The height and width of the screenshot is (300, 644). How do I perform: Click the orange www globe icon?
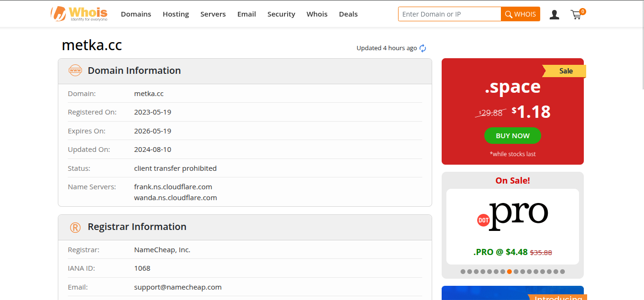point(75,71)
